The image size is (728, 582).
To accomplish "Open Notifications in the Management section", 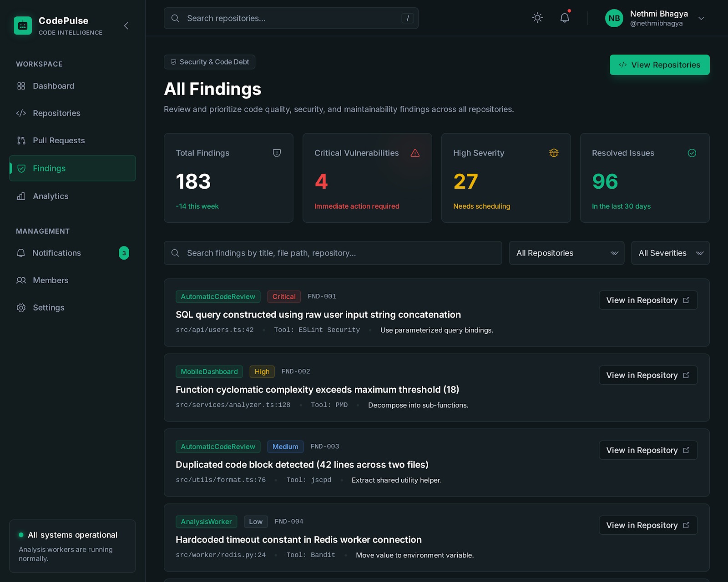I will click(72, 253).
